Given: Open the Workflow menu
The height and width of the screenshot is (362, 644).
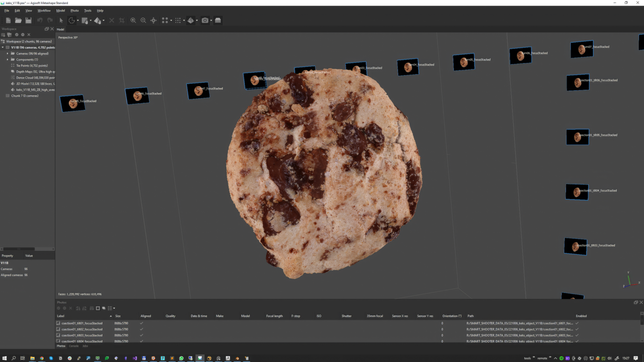Looking at the screenshot, I should pyautogui.click(x=44, y=10).
